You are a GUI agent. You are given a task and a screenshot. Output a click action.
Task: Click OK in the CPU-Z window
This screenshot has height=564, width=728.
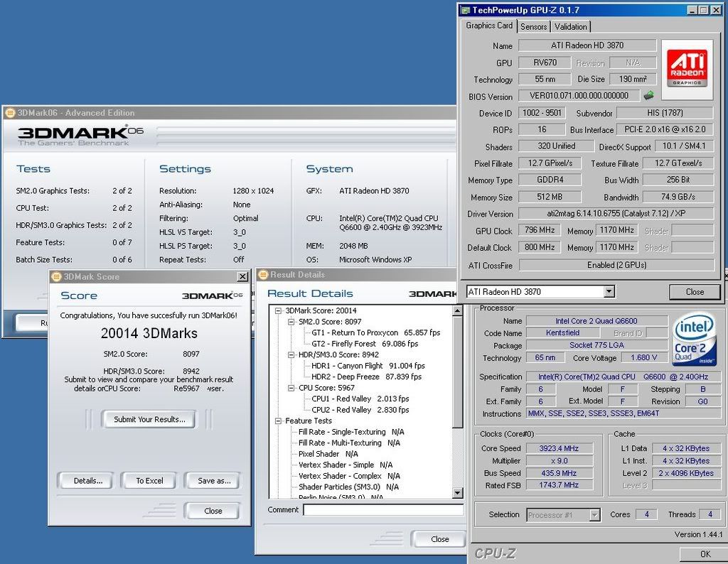pos(704,554)
